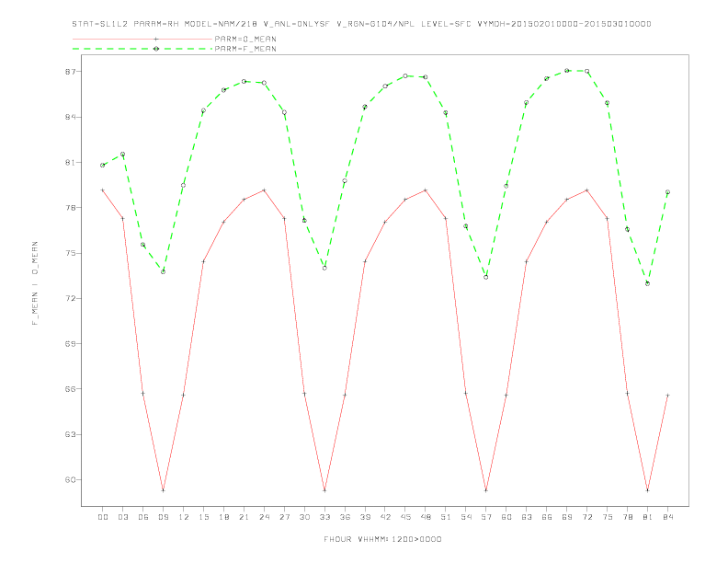This screenshot has height=563, width=728.
Task: Click x-axis forecast hour label 42
Action: coord(385,517)
